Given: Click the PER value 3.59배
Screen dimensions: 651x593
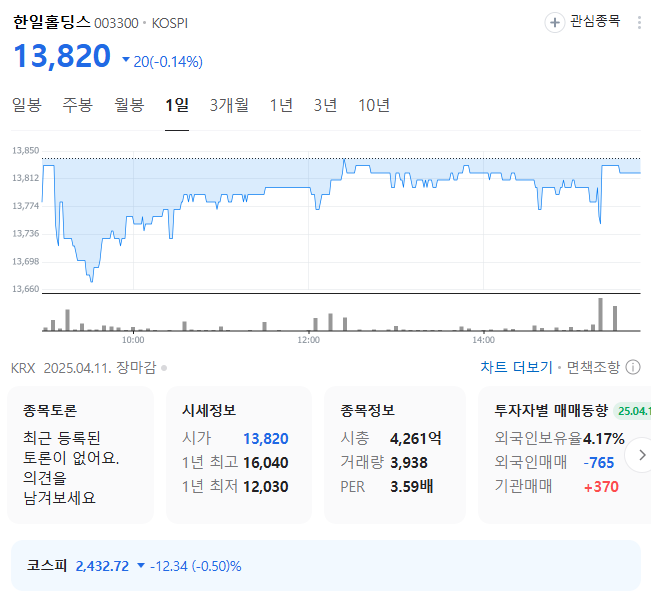Looking at the screenshot, I should click(x=411, y=487).
